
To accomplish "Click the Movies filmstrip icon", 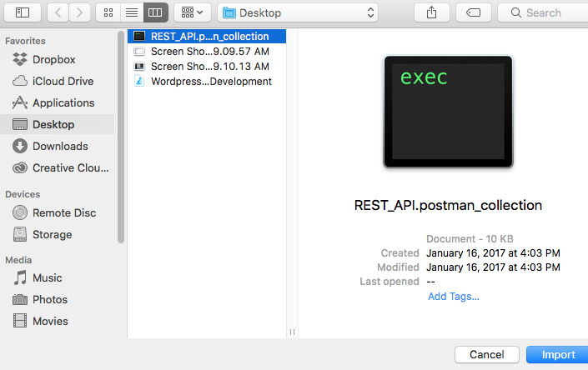I will pyautogui.click(x=20, y=321).
